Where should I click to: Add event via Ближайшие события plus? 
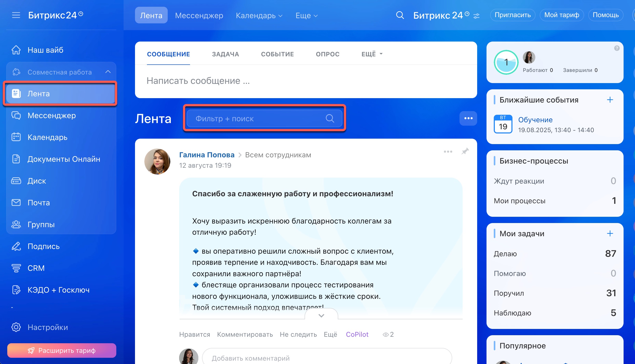coord(610,100)
